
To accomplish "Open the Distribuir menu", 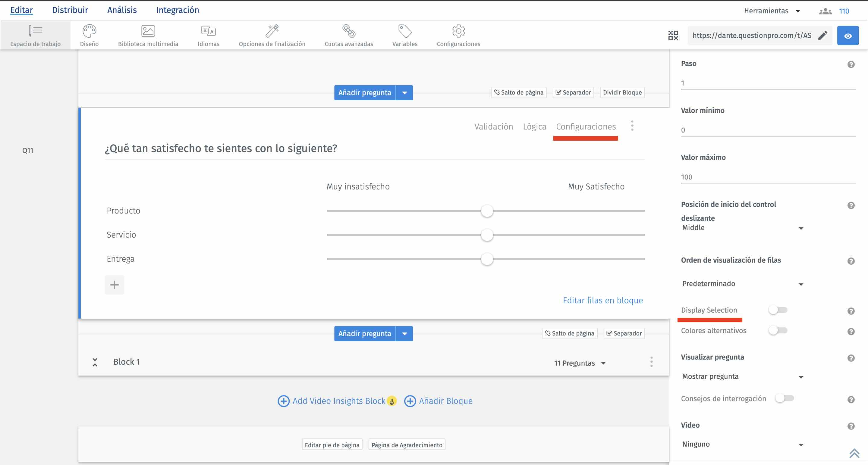I will click(x=70, y=10).
